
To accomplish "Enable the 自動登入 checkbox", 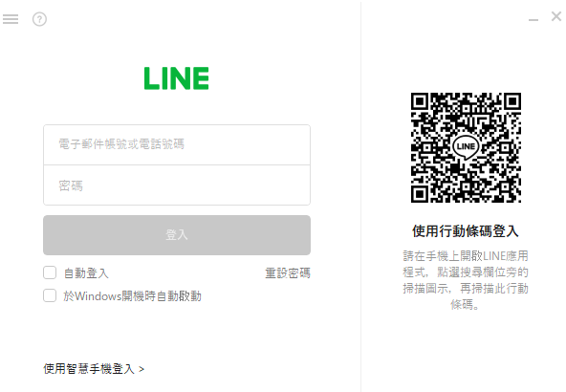I will pos(50,272).
